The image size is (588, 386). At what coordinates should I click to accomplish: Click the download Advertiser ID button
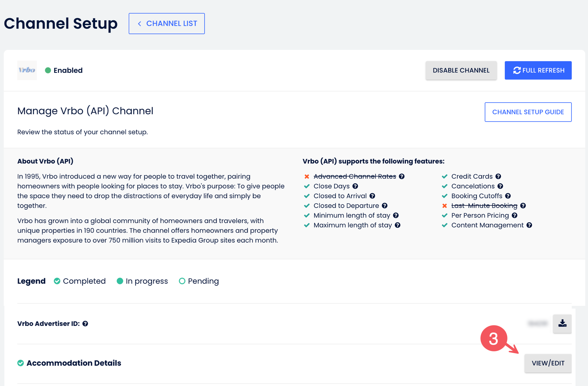(562, 323)
